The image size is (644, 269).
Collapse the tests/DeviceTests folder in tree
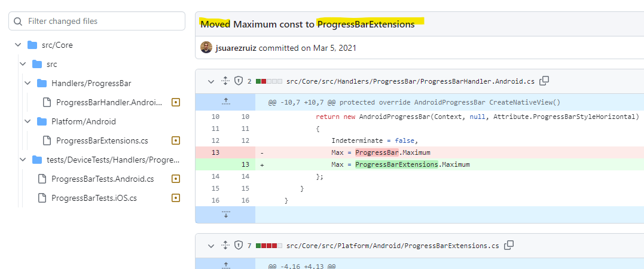(x=23, y=160)
